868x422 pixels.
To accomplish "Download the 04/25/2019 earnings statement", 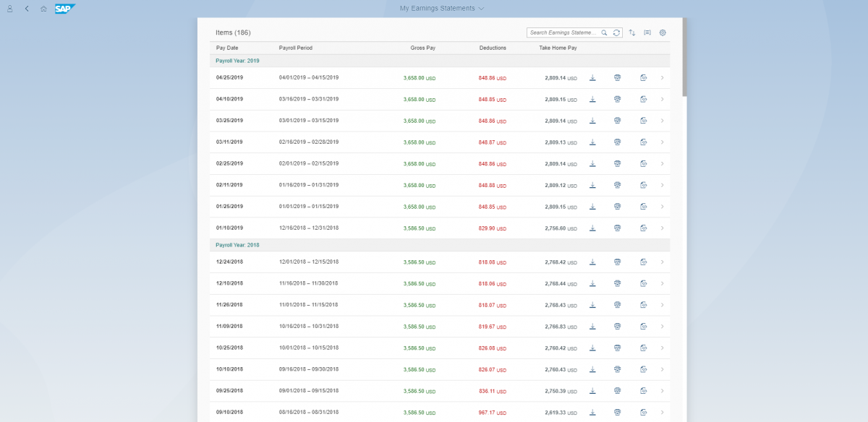I will (592, 78).
